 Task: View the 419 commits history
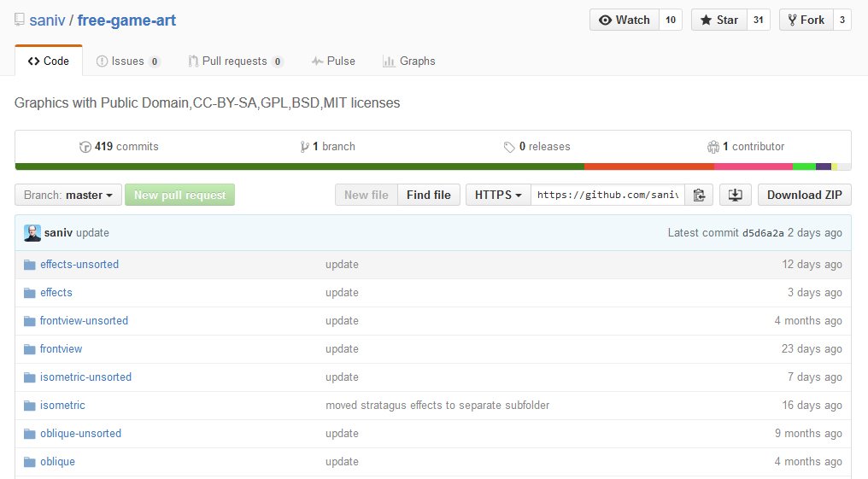coord(119,147)
